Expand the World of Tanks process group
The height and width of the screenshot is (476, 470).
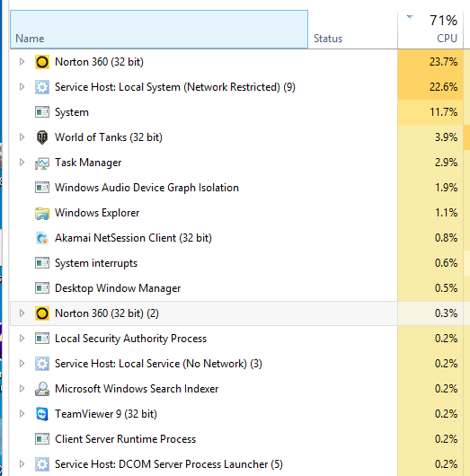tap(22, 137)
